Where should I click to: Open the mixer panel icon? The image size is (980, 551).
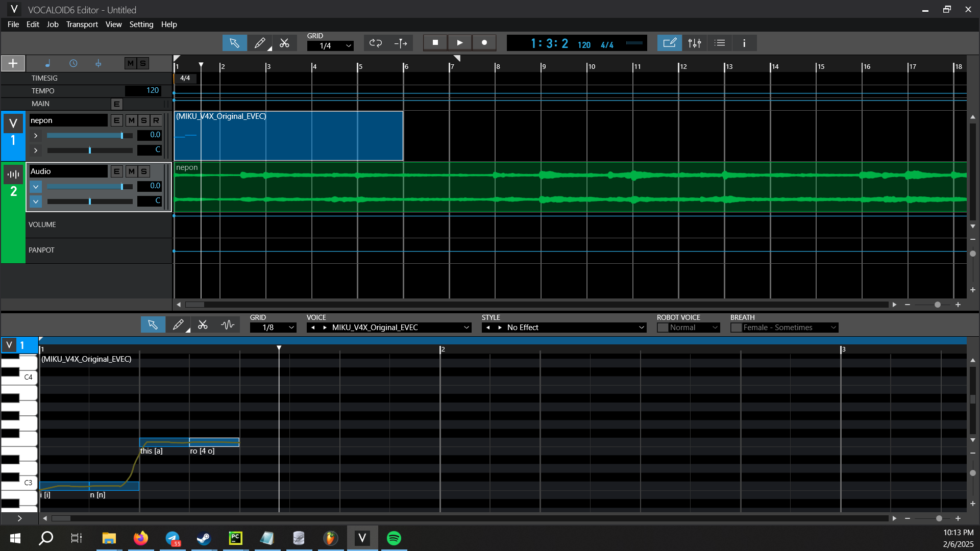[695, 43]
